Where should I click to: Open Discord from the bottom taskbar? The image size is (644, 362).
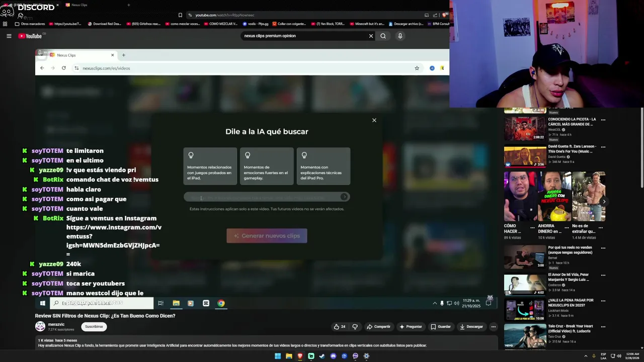333,356
